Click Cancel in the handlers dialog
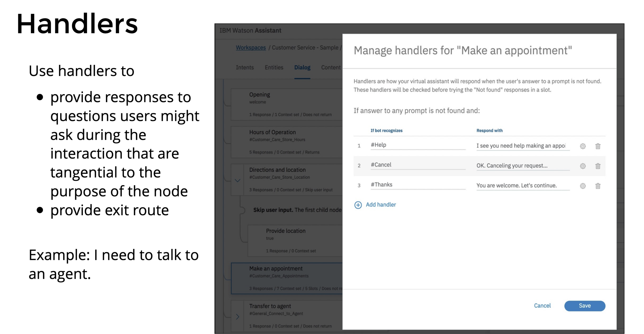Image resolution: width=644 pixels, height=334 pixels. [542, 306]
